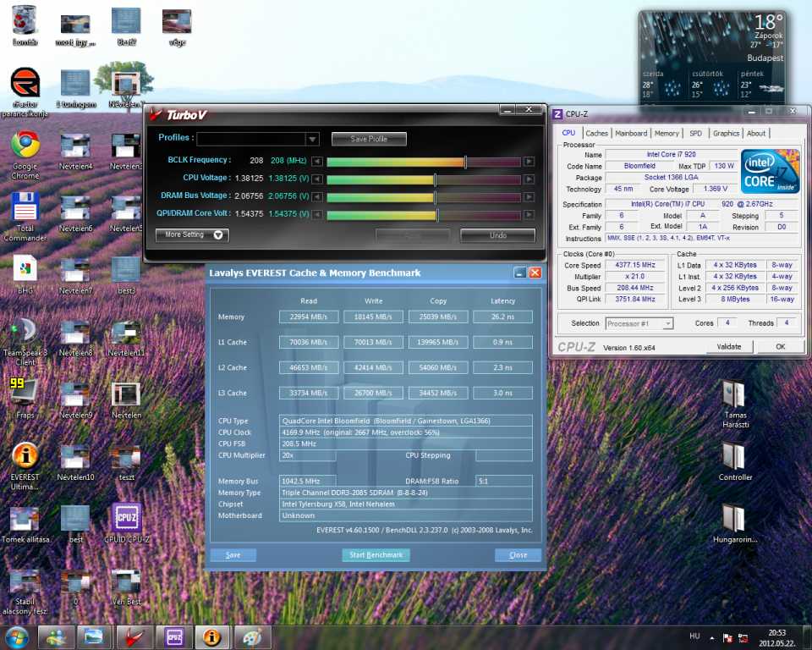Viewport: 812px width, 650px height.
Task: Increase CPU Voltage with the right arrow
Action: tap(529, 179)
